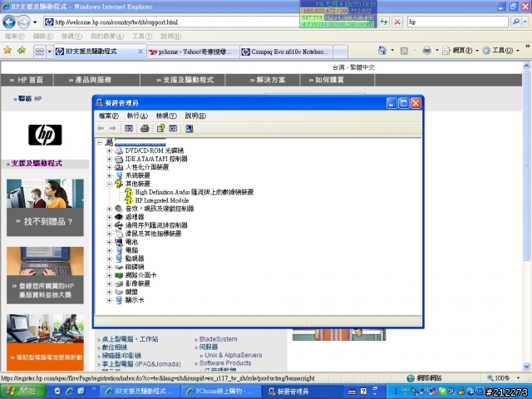
Task: Click the IE search box containing hp
Action: [x=458, y=22]
